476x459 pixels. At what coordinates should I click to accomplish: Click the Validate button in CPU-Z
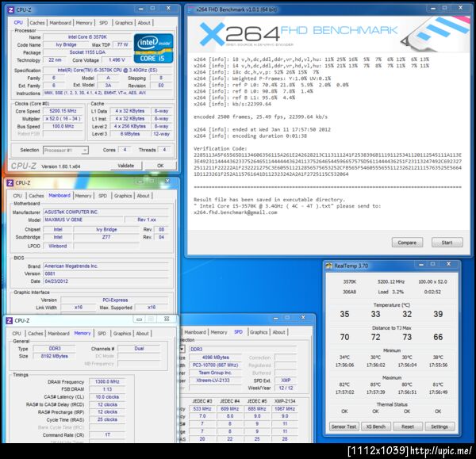coord(125,166)
